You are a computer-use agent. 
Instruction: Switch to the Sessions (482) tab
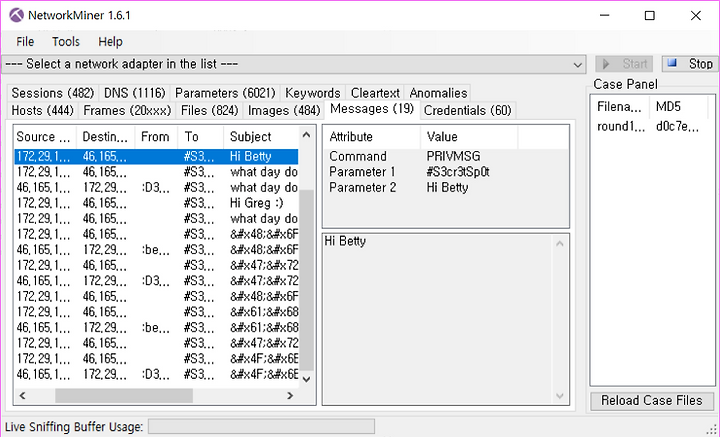tap(53, 93)
